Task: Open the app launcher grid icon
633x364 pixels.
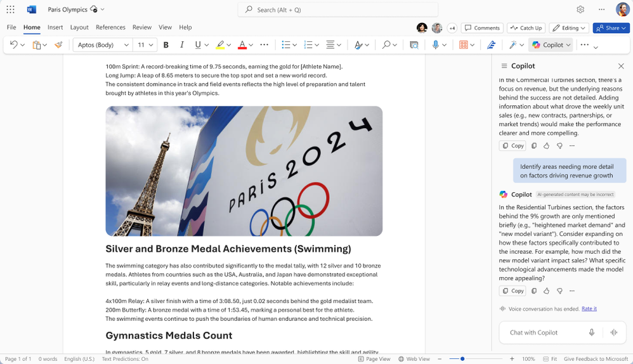Action: [10, 10]
